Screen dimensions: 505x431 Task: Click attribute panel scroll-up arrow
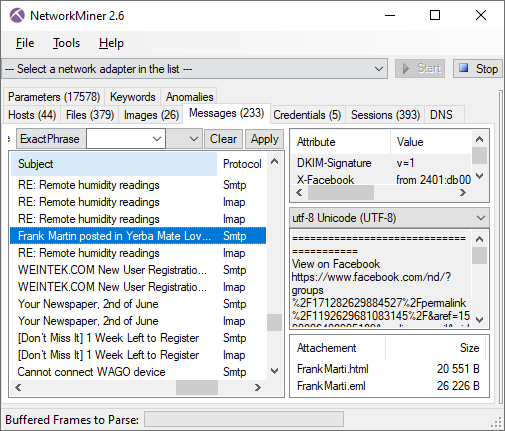(480, 139)
